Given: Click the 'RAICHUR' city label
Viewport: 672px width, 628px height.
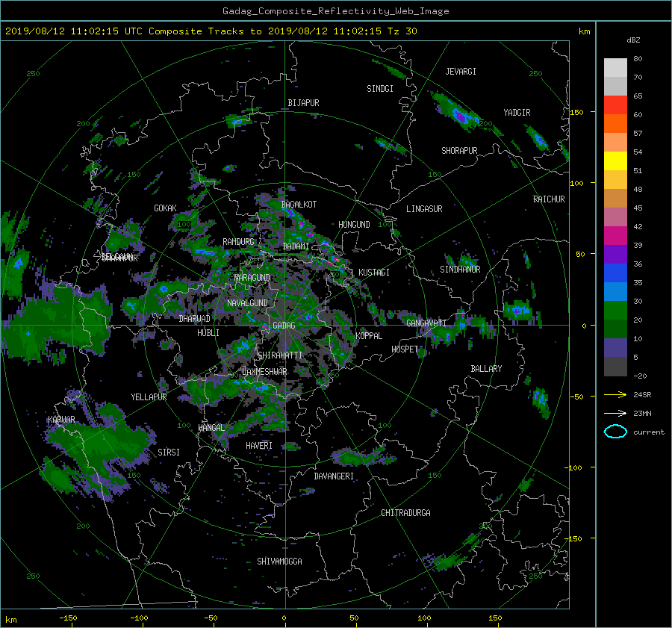Looking at the screenshot, I should point(549,199).
